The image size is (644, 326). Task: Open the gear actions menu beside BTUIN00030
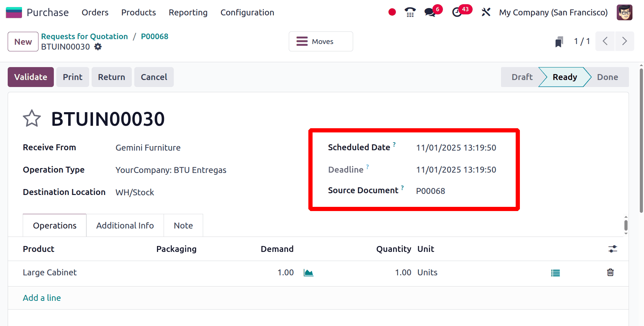pos(98,46)
